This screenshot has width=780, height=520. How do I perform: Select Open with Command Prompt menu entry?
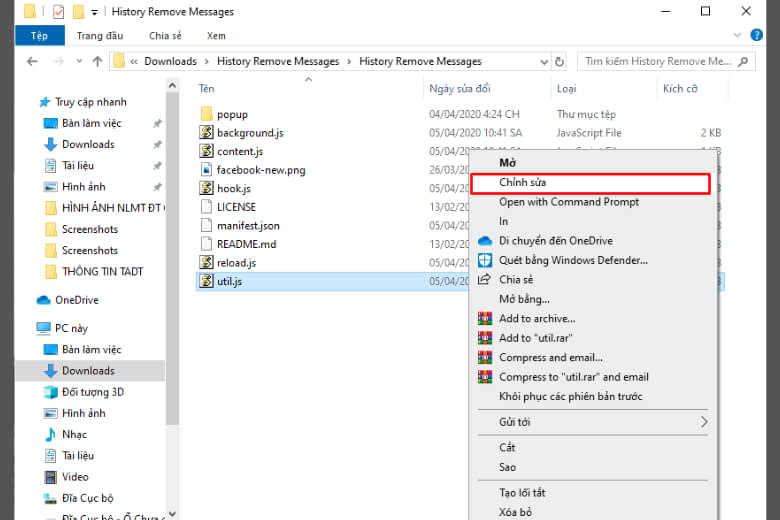(569, 202)
